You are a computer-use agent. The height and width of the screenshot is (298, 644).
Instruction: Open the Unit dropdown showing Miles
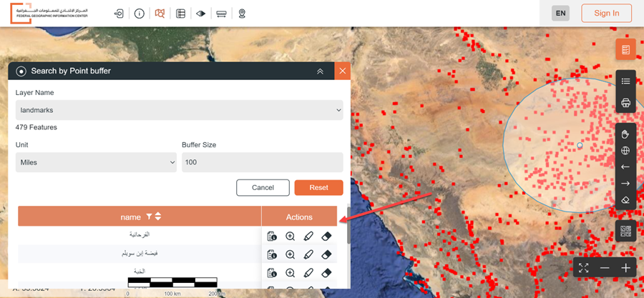tap(96, 162)
